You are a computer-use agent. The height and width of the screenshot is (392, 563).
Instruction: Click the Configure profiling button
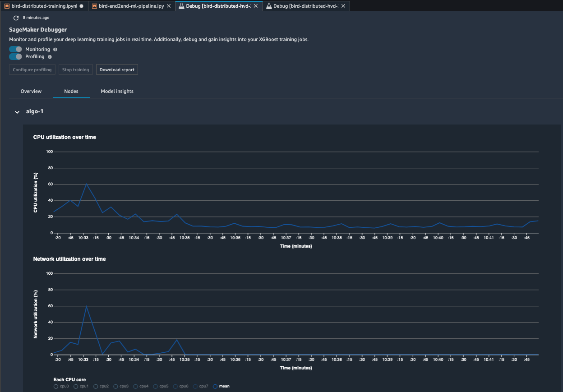click(32, 70)
